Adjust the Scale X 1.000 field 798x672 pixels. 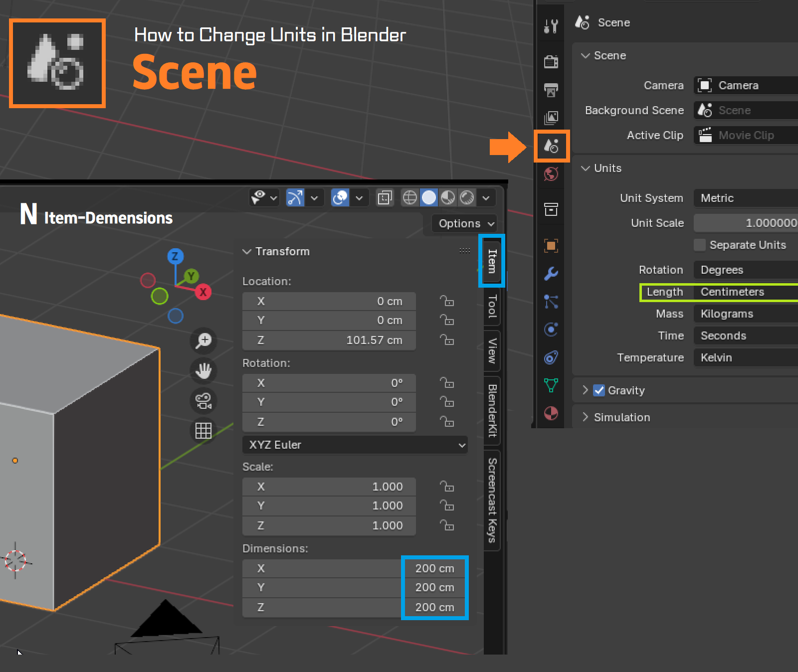coord(329,487)
